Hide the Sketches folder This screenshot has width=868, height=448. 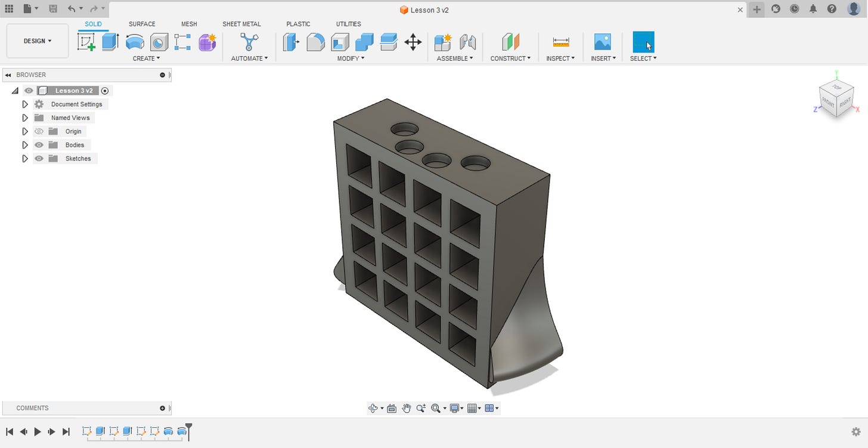coord(39,159)
